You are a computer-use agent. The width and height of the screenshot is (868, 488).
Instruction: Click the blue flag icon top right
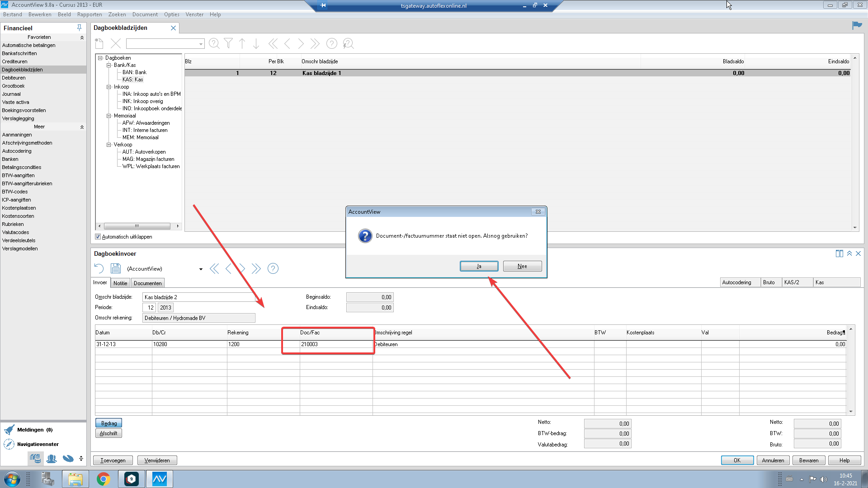[857, 26]
